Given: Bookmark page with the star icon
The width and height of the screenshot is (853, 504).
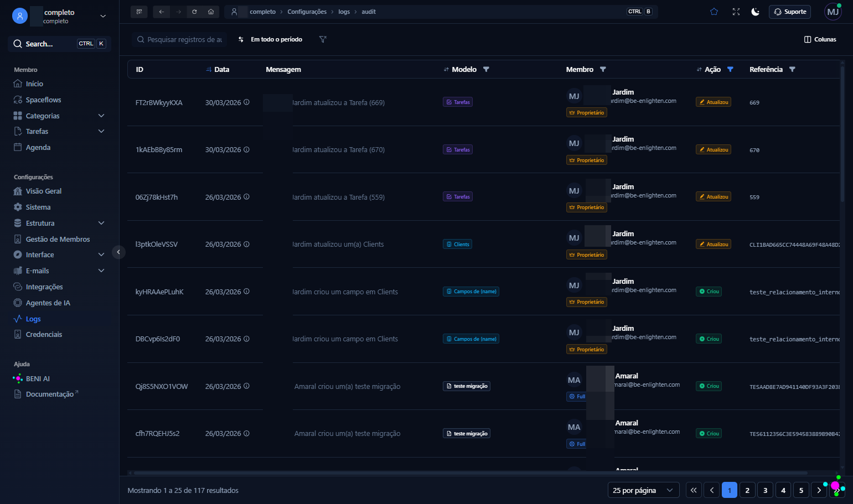Looking at the screenshot, I should pos(714,12).
